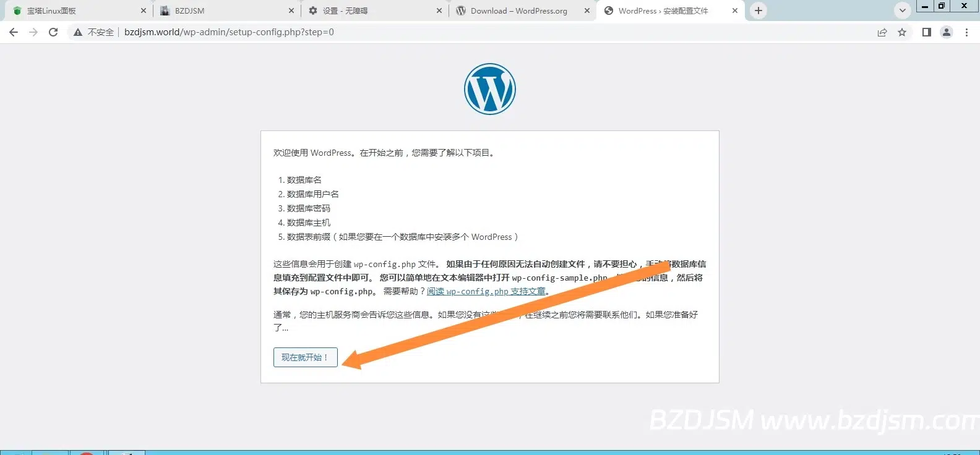Open the browser side panel
The width and height of the screenshot is (980, 455).
[926, 32]
